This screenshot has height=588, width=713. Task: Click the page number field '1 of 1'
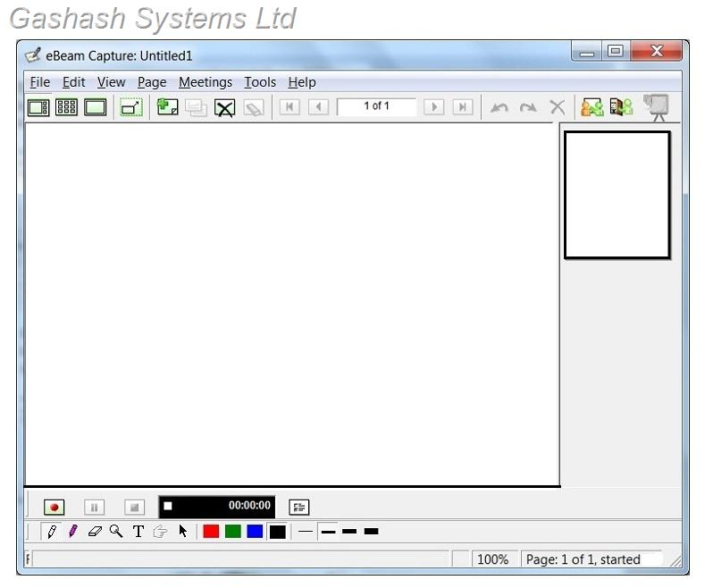click(376, 106)
